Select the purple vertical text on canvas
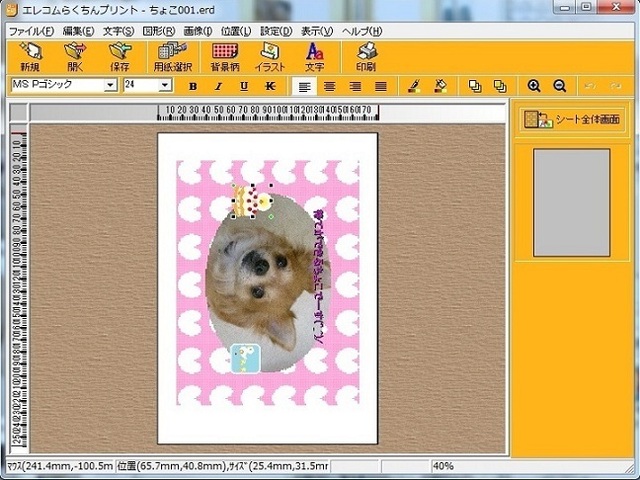The image size is (640, 480). 320,277
